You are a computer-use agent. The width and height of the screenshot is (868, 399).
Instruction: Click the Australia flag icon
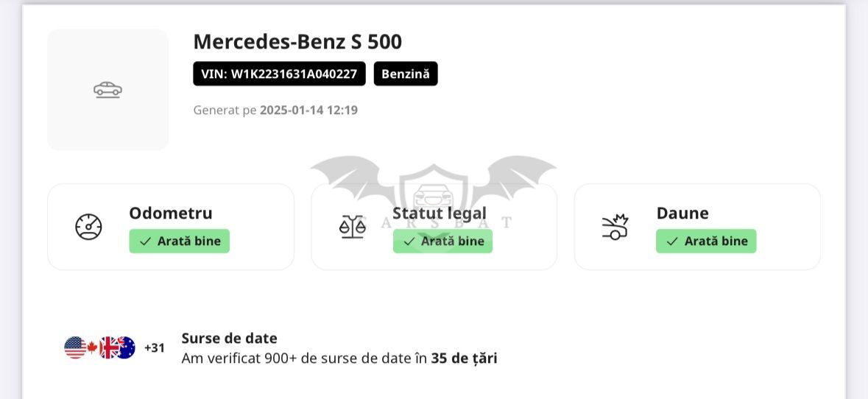tap(126, 347)
